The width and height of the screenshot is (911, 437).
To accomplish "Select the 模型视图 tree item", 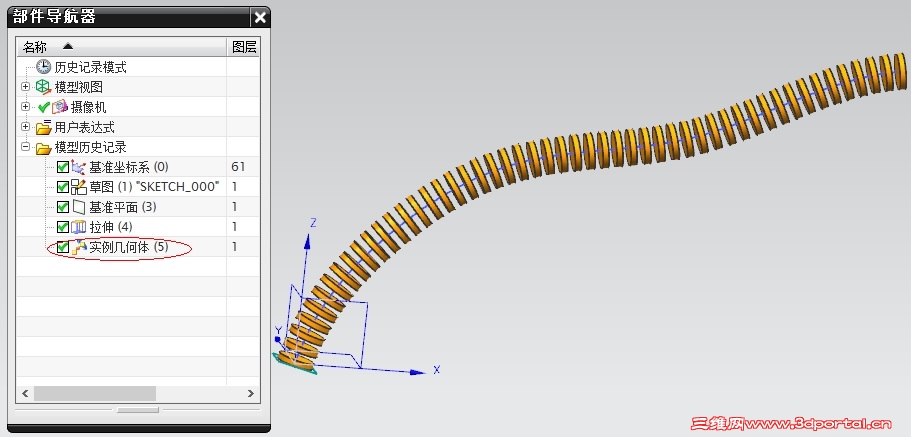I will [78, 87].
